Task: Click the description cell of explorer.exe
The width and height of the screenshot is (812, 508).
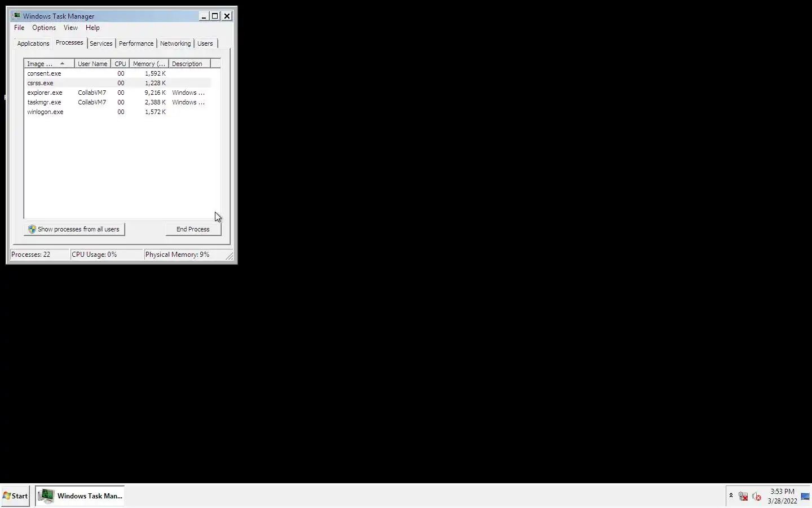Action: point(188,93)
